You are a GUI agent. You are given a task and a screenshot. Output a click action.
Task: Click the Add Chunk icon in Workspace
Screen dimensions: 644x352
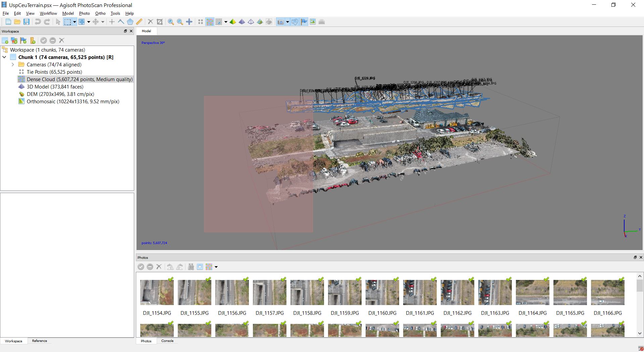click(x=5, y=41)
